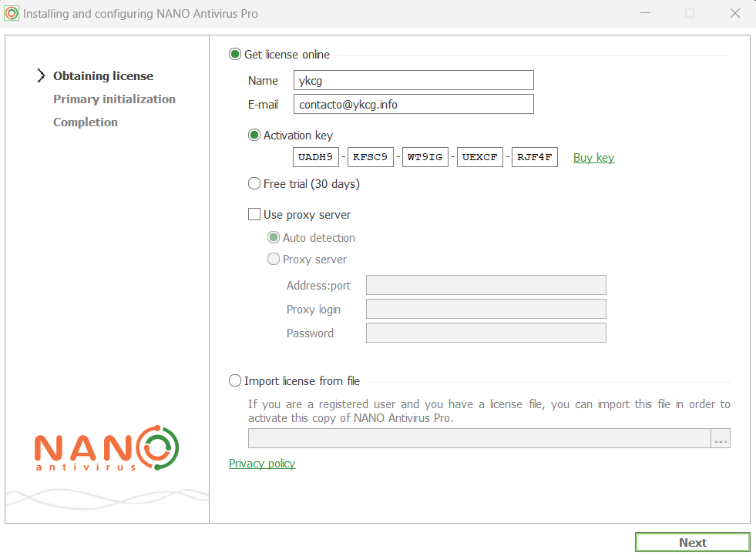756x556 pixels.
Task: Open the Privacy policy link
Action: (x=262, y=464)
